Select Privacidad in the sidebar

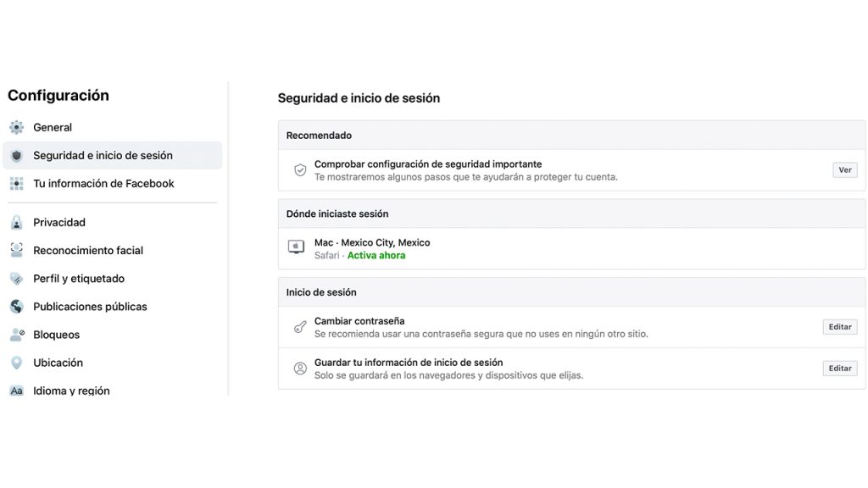[59, 223]
